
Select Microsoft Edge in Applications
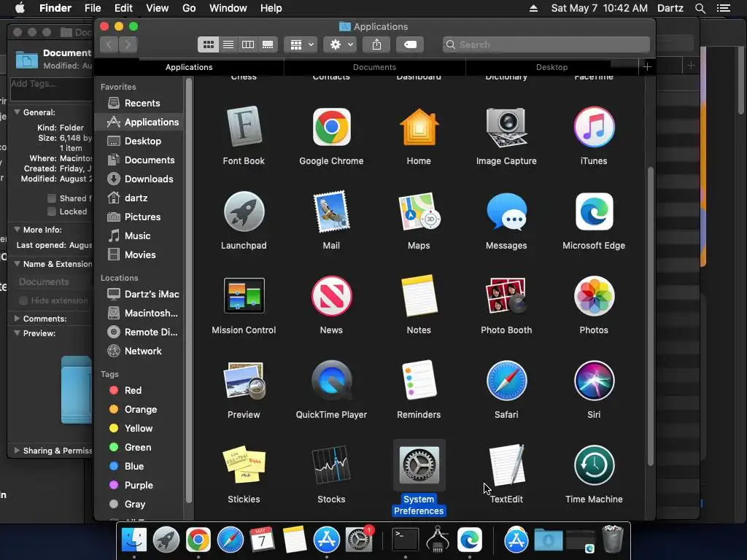594,212
